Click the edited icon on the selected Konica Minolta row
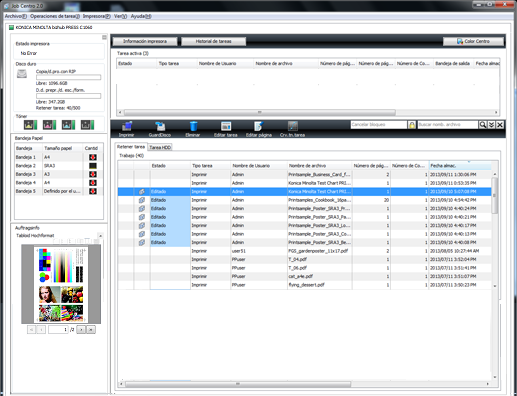Image resolution: width=517 pixels, height=396 pixels. click(x=142, y=192)
